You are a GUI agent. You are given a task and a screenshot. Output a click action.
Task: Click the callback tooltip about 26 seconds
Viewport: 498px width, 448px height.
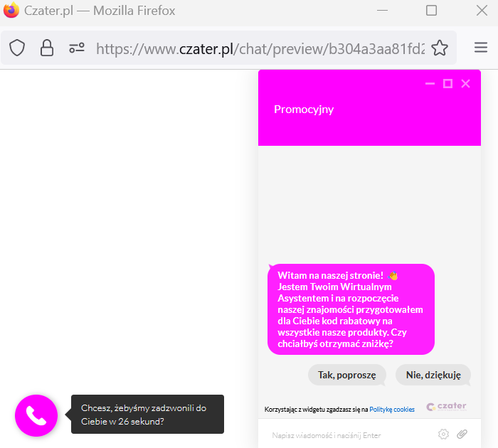(x=147, y=415)
